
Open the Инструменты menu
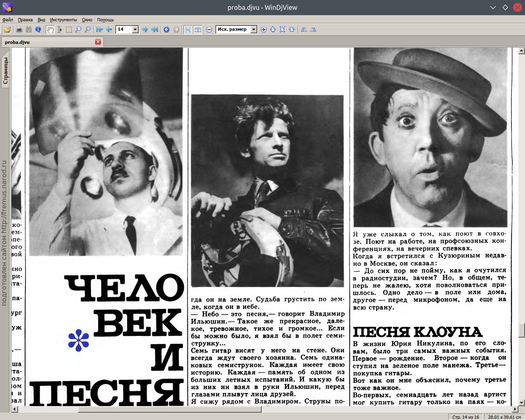64,20
